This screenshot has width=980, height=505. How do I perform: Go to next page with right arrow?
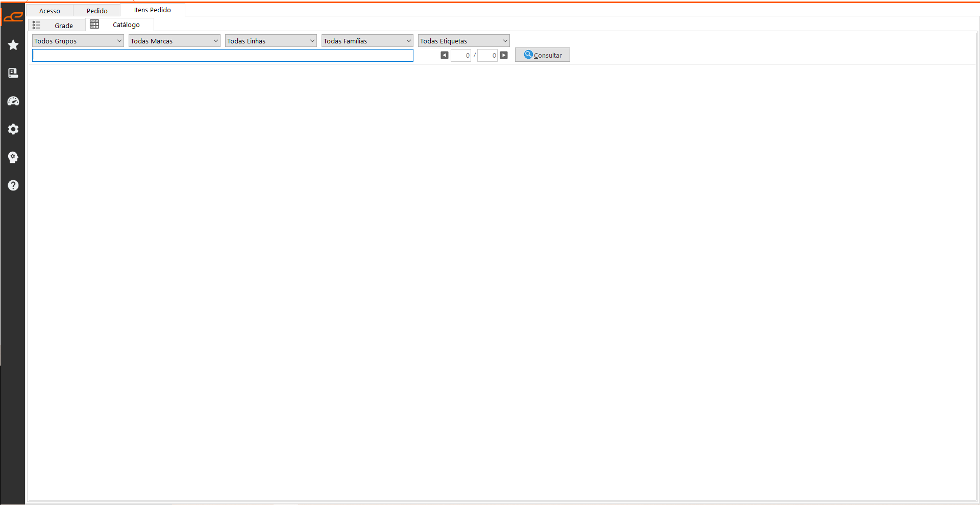(504, 55)
